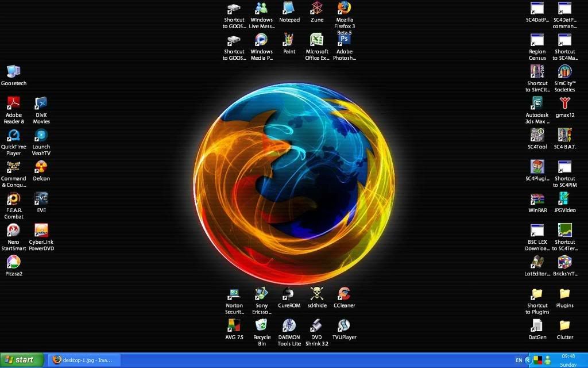Select the DatGen file icon

point(537,325)
